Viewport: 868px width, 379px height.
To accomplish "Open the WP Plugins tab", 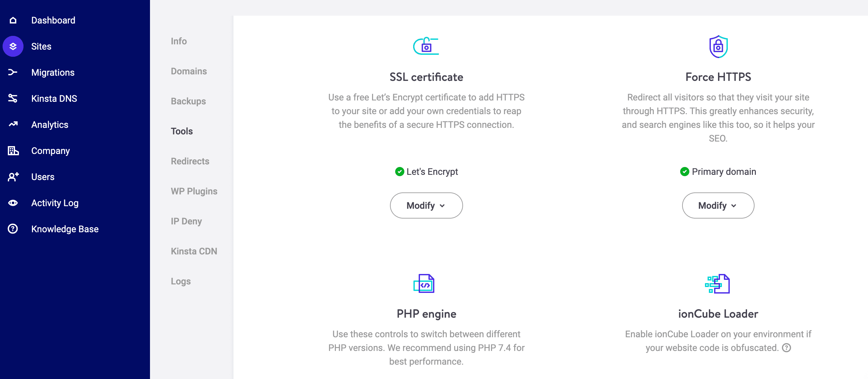I will [x=194, y=191].
